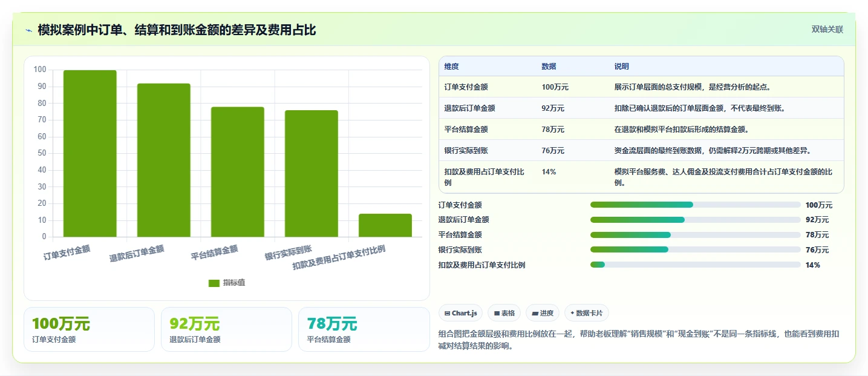Click the 订单支付金额 progress bar
Screen dimensions: 868x376
coord(696,205)
